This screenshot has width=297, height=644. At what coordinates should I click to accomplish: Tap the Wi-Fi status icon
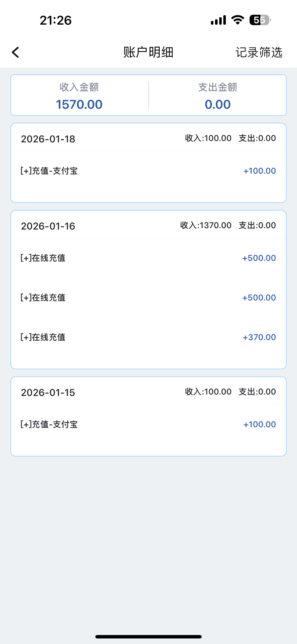point(237,20)
